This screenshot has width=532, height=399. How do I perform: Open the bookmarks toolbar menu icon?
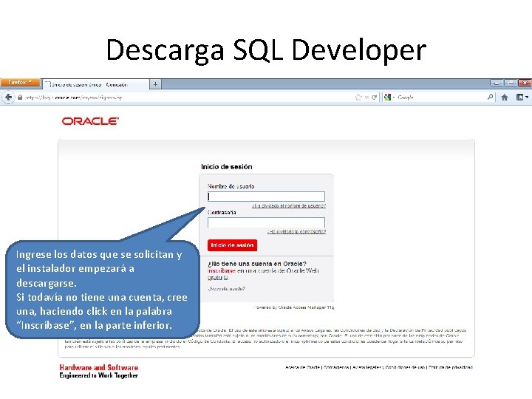click(x=522, y=98)
